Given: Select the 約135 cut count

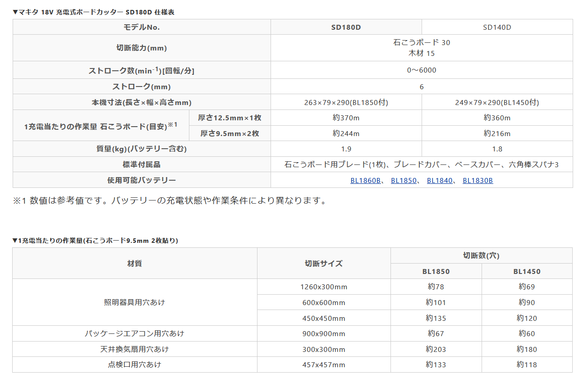Looking at the screenshot, I should (x=436, y=318).
